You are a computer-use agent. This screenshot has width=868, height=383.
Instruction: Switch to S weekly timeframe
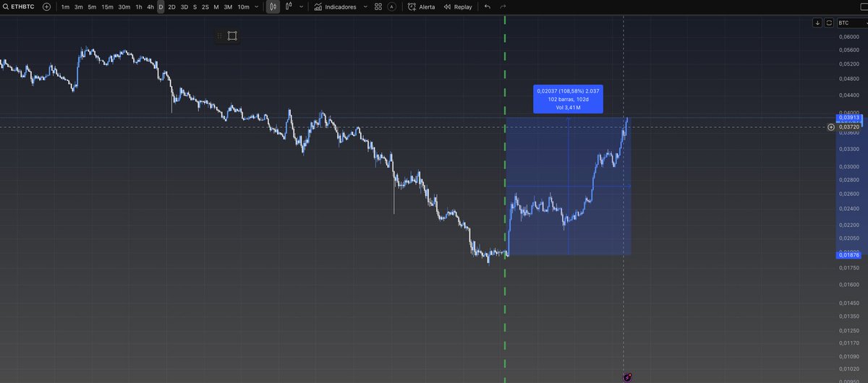[x=195, y=7]
